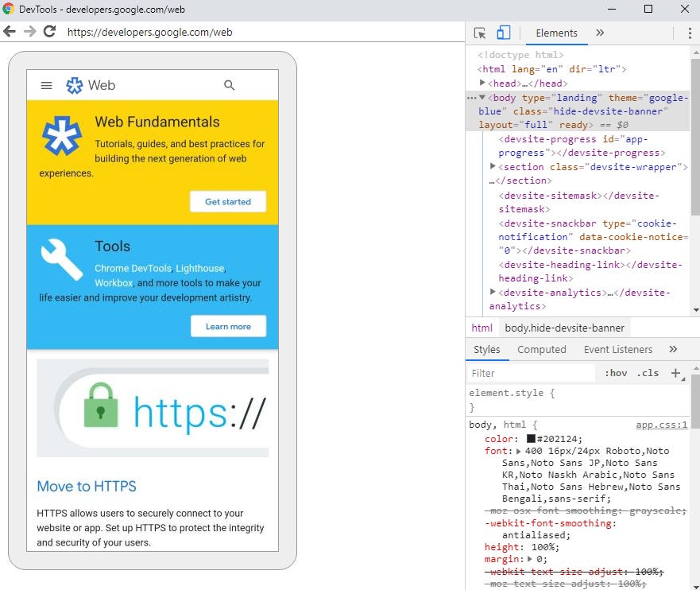Select the devsite-snackbar element row

[594, 237]
